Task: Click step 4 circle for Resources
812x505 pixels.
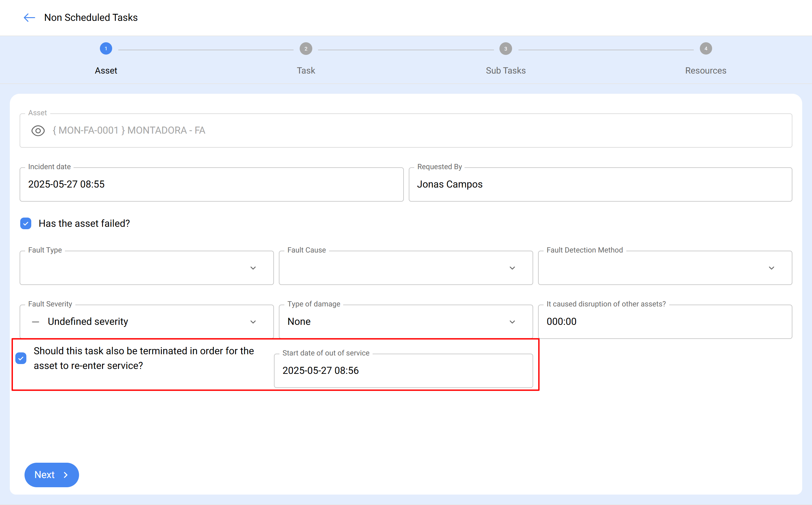Action: [706, 48]
